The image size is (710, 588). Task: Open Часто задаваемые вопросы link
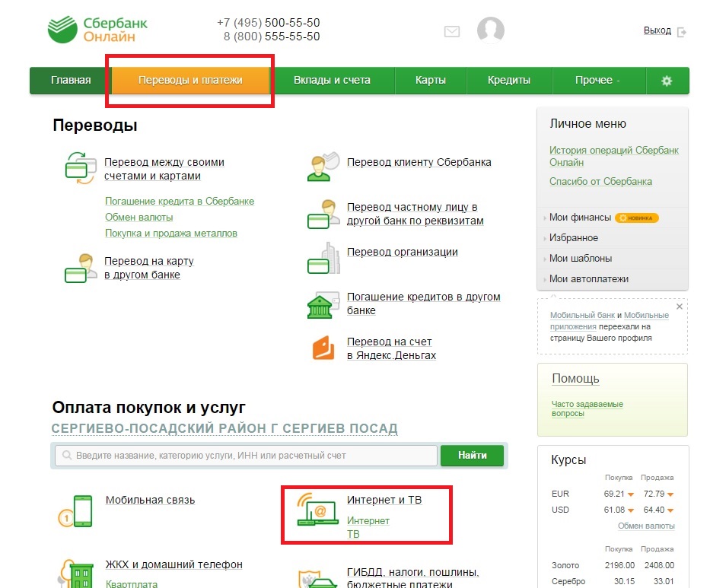[x=587, y=408]
